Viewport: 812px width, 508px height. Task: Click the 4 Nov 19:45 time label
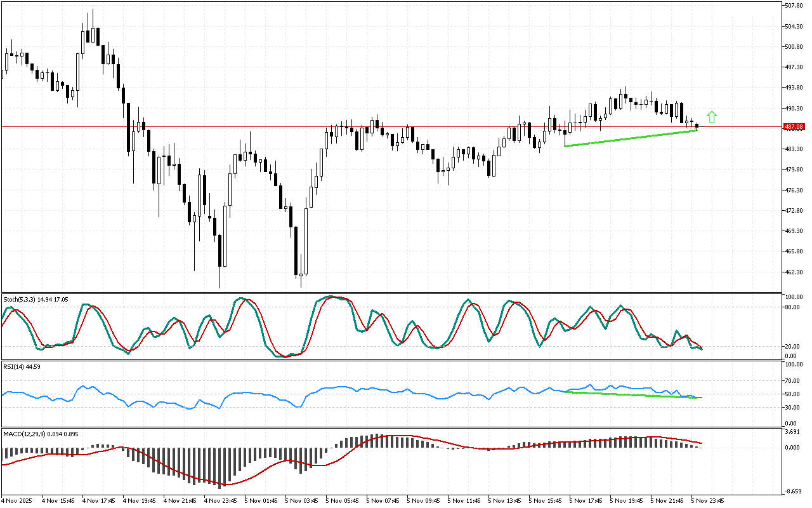pos(139,500)
